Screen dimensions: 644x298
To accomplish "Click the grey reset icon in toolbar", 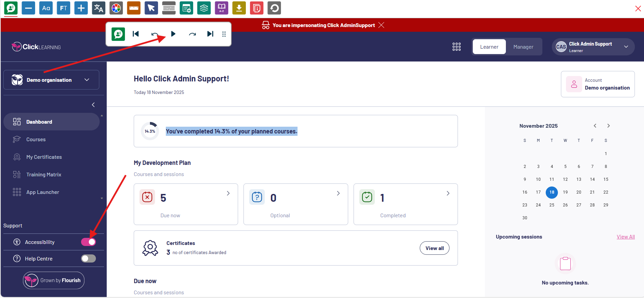I will pyautogui.click(x=274, y=8).
